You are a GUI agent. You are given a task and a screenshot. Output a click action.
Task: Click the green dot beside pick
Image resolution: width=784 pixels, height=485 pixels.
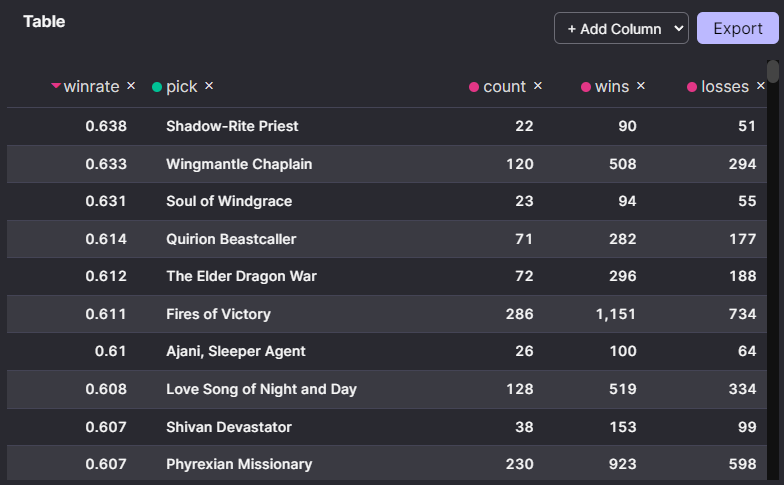coord(157,87)
